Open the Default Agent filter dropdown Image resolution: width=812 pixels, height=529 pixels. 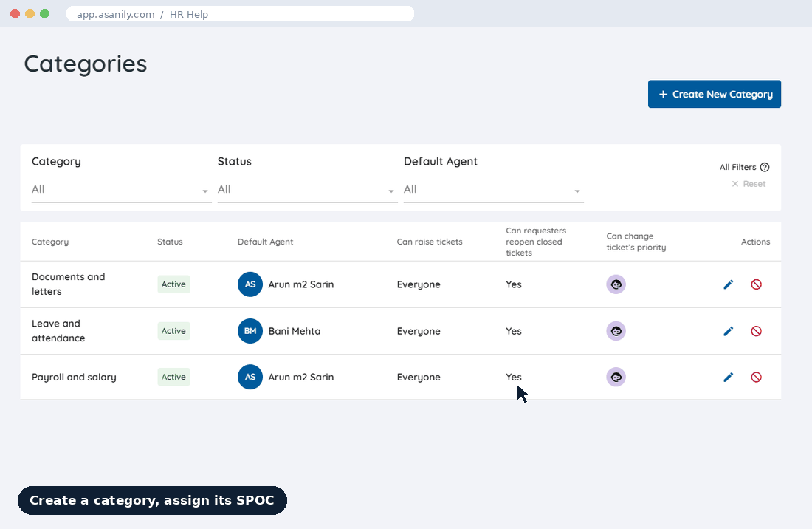coord(494,190)
